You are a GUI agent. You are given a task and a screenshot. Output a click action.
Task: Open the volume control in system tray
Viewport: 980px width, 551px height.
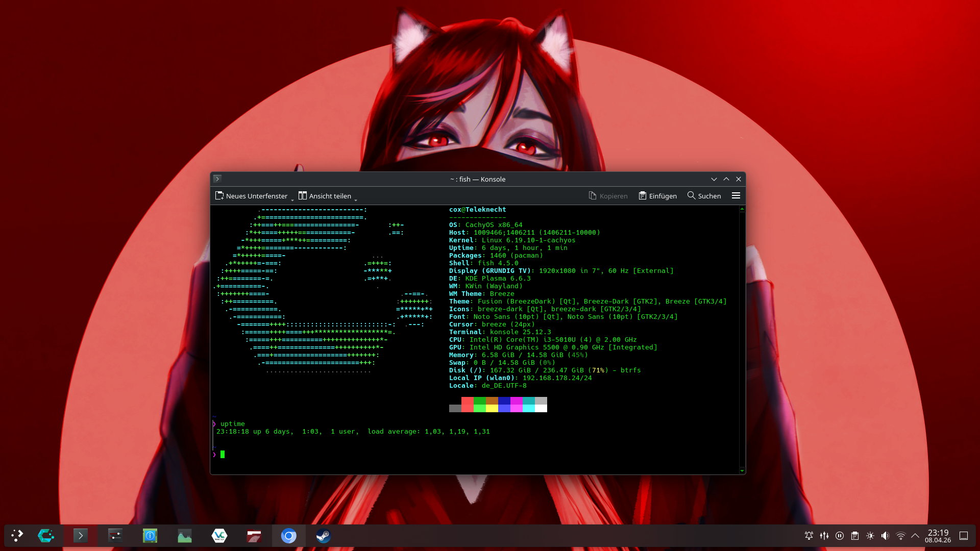(886, 536)
